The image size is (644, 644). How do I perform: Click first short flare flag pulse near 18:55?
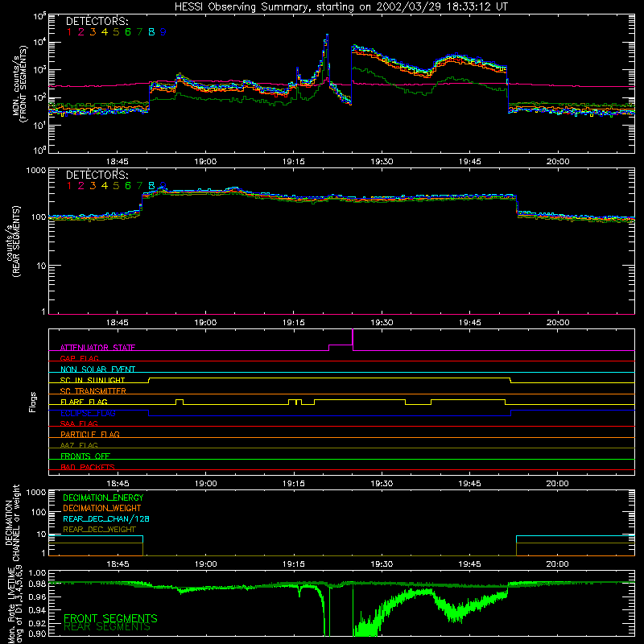pyautogui.click(x=180, y=402)
